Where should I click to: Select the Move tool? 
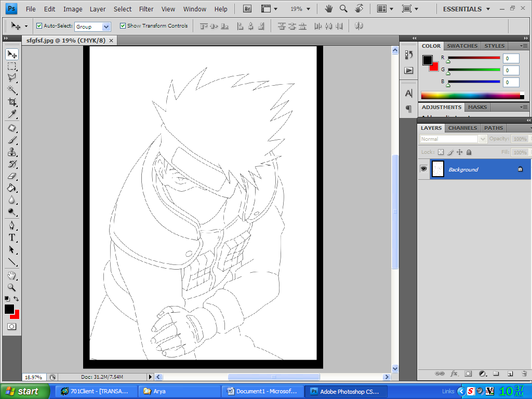12,54
